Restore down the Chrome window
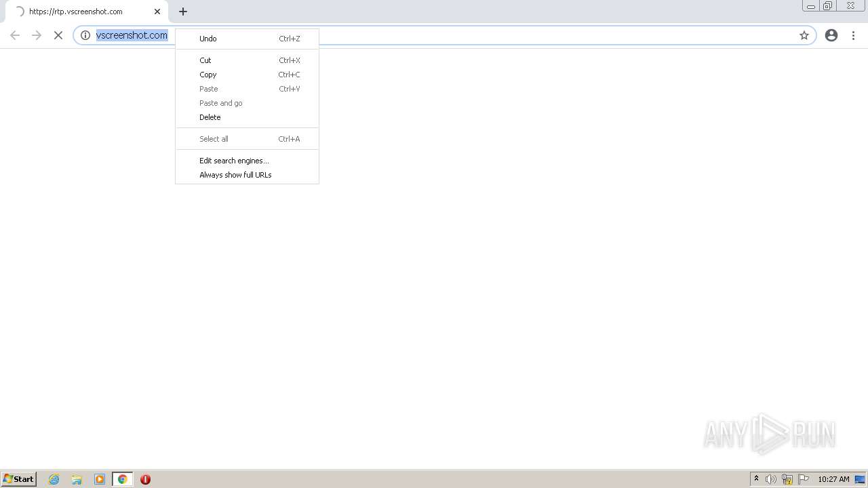 pos(828,6)
